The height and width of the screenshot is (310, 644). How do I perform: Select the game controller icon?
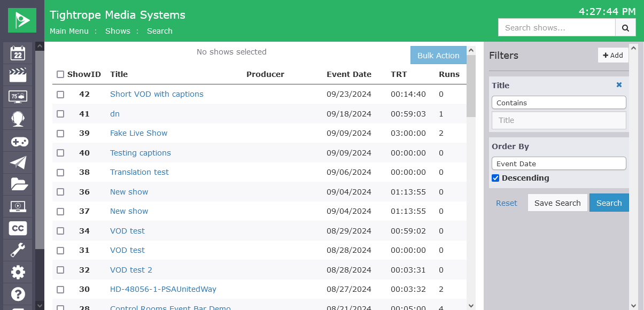[18, 141]
